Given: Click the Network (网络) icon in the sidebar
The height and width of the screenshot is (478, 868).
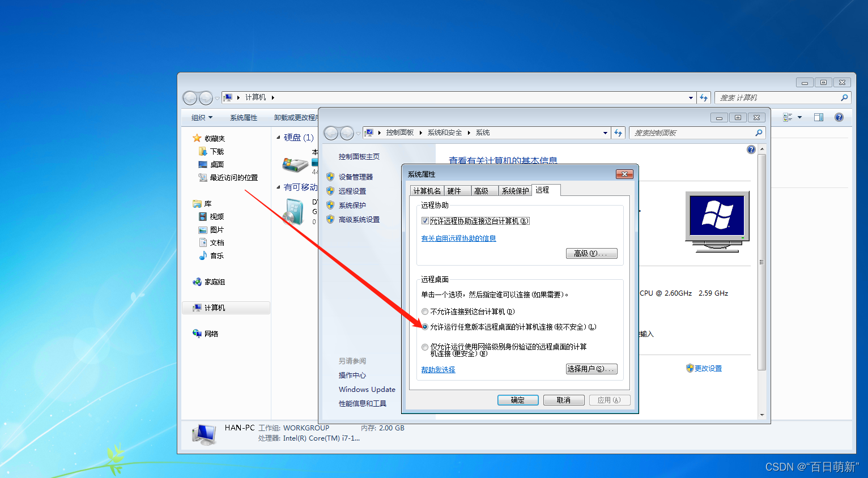Looking at the screenshot, I should coord(197,334).
